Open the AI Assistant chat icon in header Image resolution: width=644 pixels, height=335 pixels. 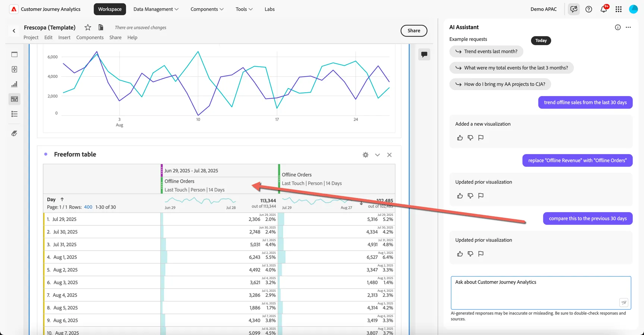tap(574, 9)
